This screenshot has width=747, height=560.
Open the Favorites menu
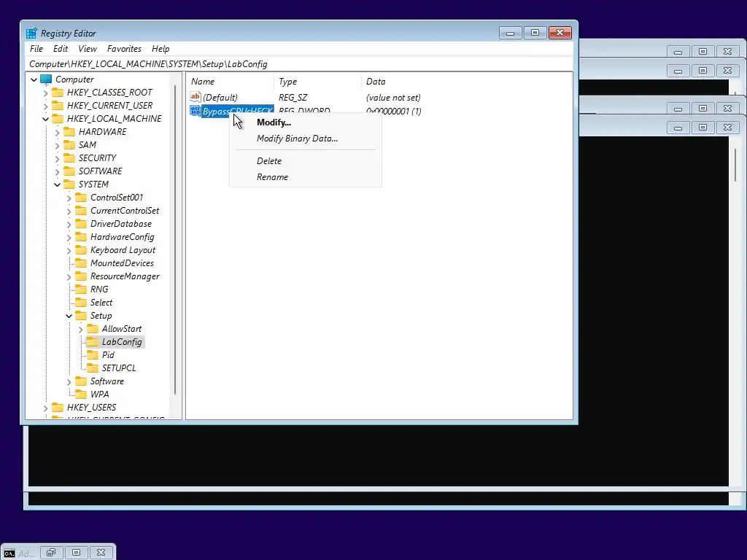point(124,49)
